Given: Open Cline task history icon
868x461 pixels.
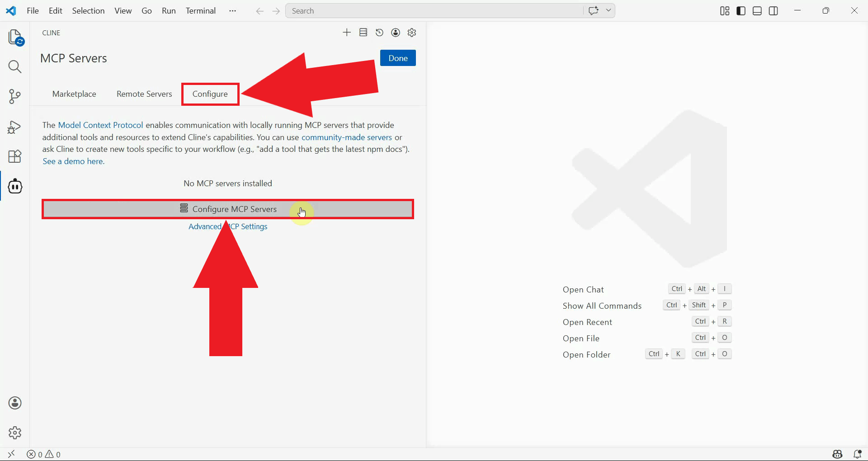Looking at the screenshot, I should [379, 33].
